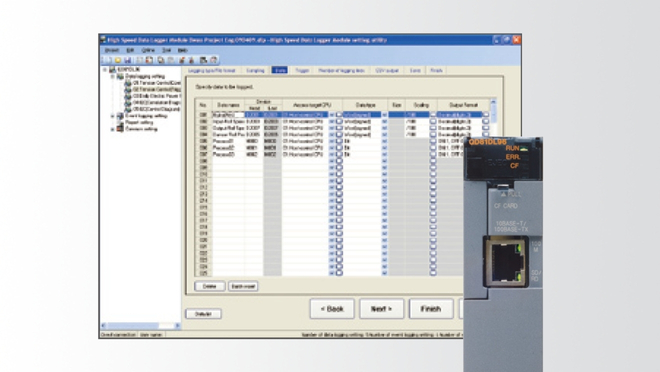
Task: Open the Project menu
Action: (112, 50)
